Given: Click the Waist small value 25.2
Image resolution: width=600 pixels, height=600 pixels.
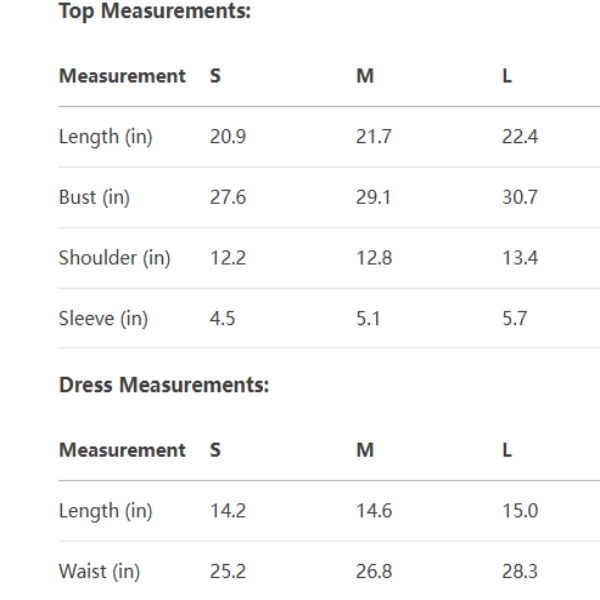Looking at the screenshot, I should pyautogui.click(x=227, y=572).
